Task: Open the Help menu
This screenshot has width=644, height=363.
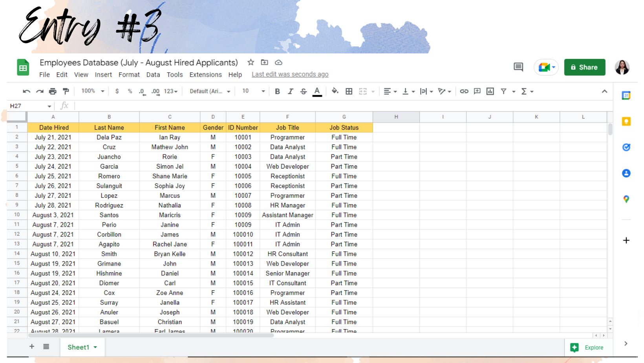Action: [x=235, y=75]
